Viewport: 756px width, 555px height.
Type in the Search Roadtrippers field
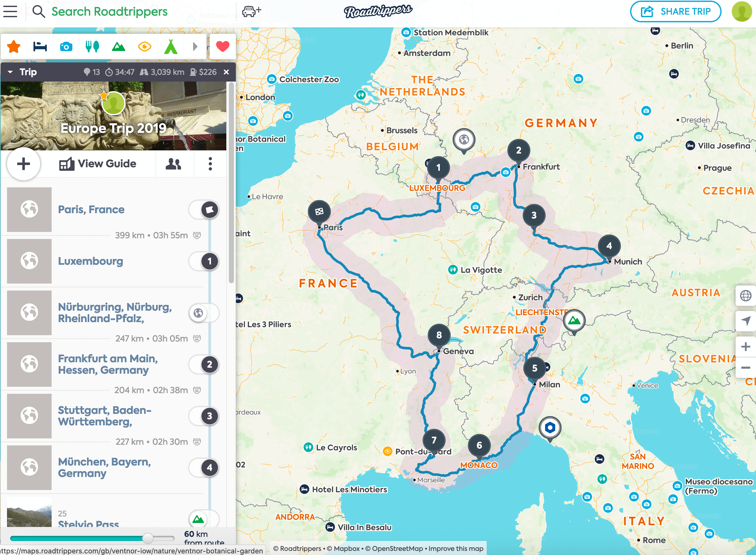[109, 11]
